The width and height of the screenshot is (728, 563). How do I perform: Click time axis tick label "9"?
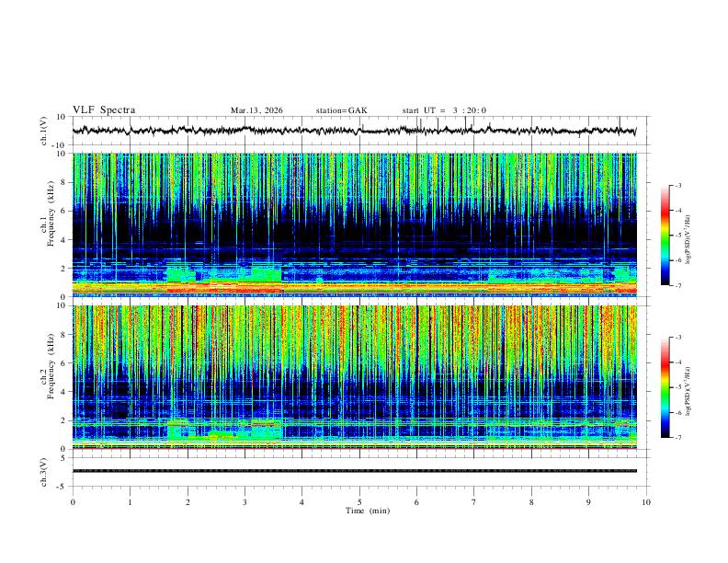point(588,502)
